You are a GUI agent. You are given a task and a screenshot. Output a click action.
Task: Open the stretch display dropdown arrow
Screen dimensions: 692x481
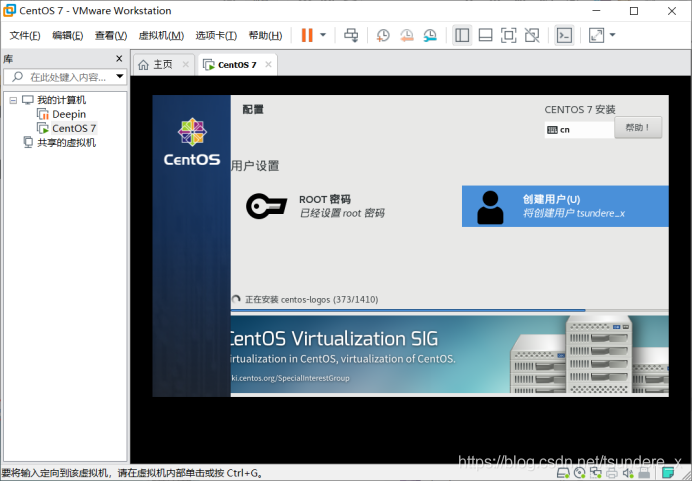[613, 35]
